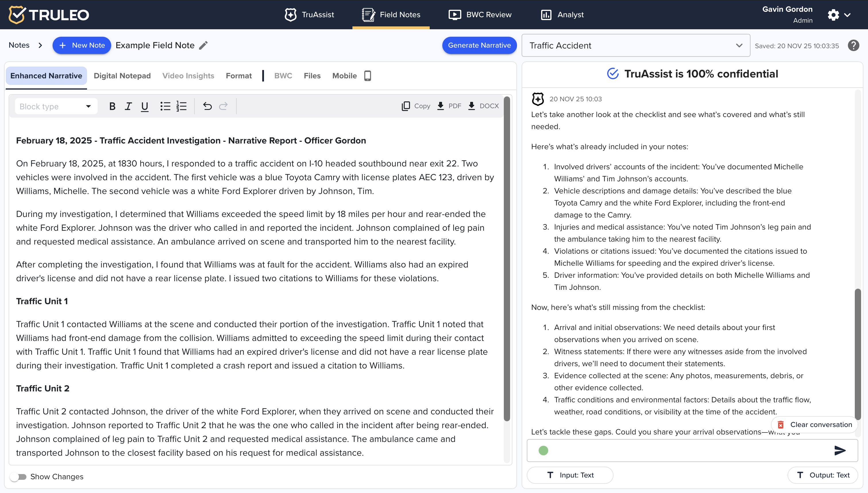Undo the last edit

click(207, 106)
